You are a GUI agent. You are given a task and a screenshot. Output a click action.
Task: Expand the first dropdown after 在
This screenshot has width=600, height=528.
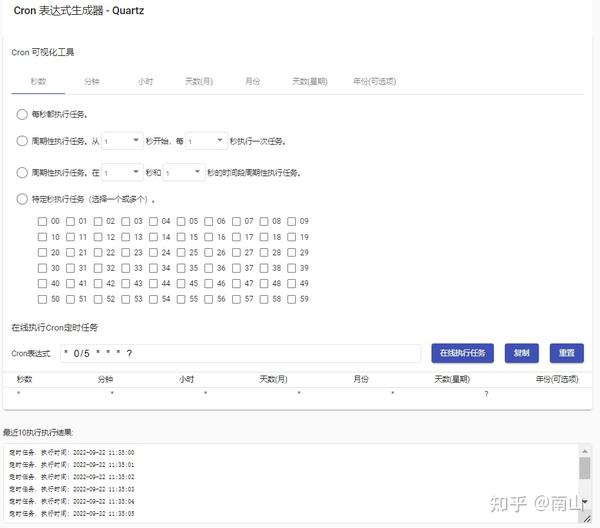pyautogui.click(x=122, y=173)
